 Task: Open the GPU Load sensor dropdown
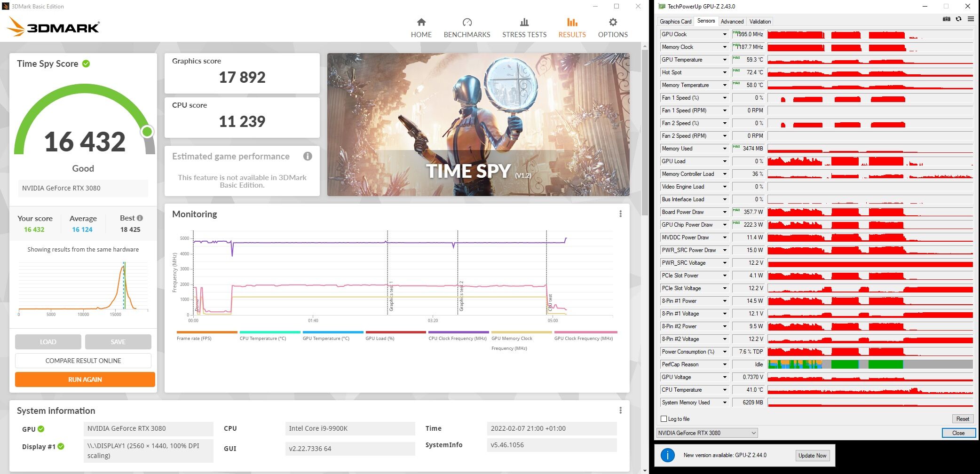[725, 161]
